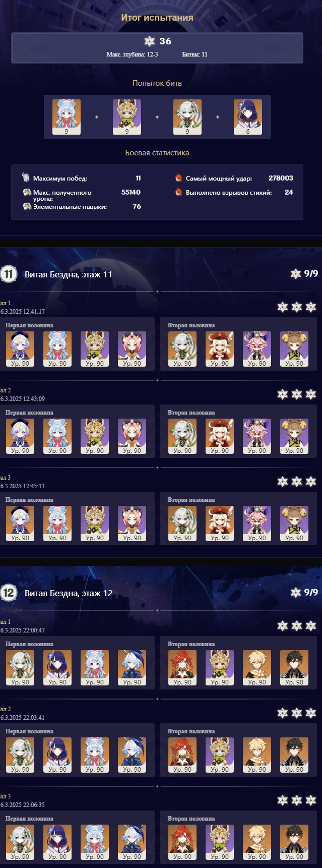This screenshot has width=322, height=868.
Task: Open the floor 12 number badge
Action: pyautogui.click(x=8, y=593)
